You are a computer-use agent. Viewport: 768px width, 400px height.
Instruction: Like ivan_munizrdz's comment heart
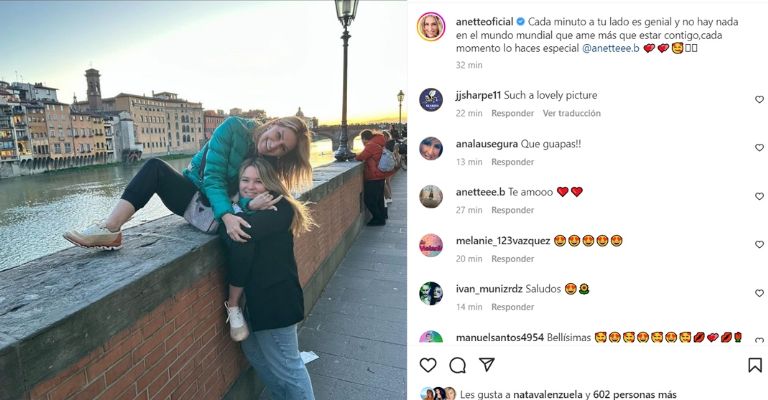[x=759, y=293]
